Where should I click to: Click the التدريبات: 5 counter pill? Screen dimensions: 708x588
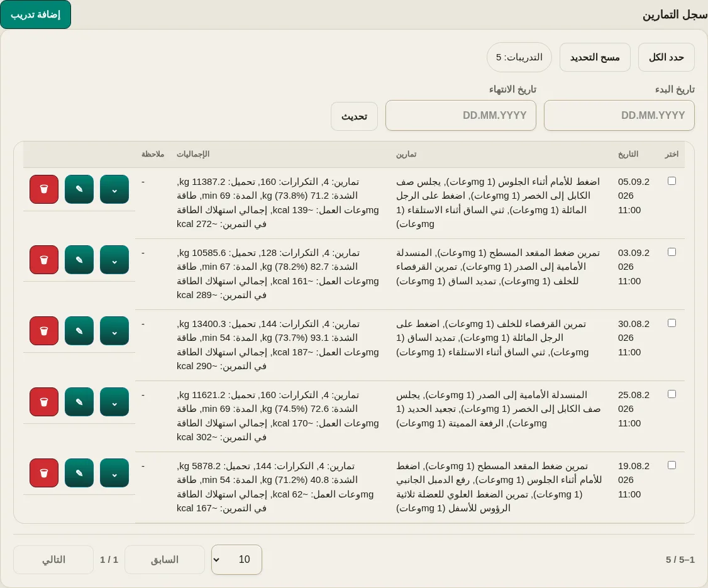click(519, 57)
